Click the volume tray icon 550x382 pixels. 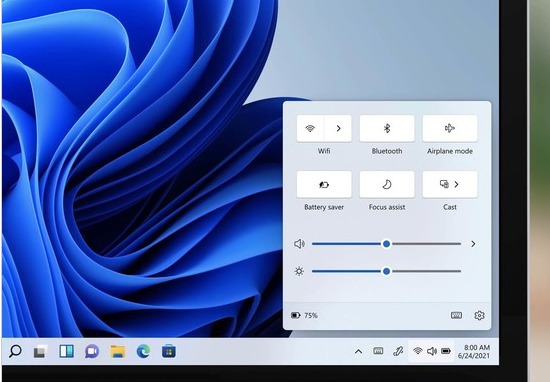coord(432,351)
